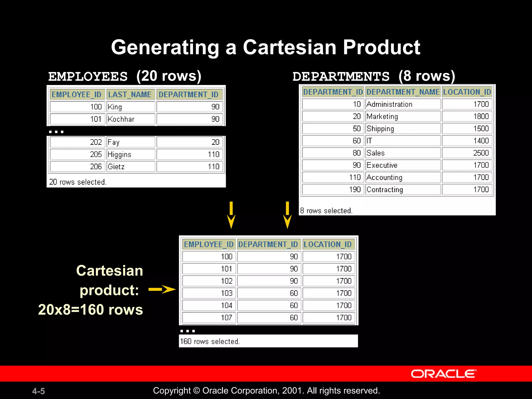This screenshot has height=399, width=532.
Task: Click the LOCATION_ID header in DEPARTMENTS table
Action: point(467,92)
